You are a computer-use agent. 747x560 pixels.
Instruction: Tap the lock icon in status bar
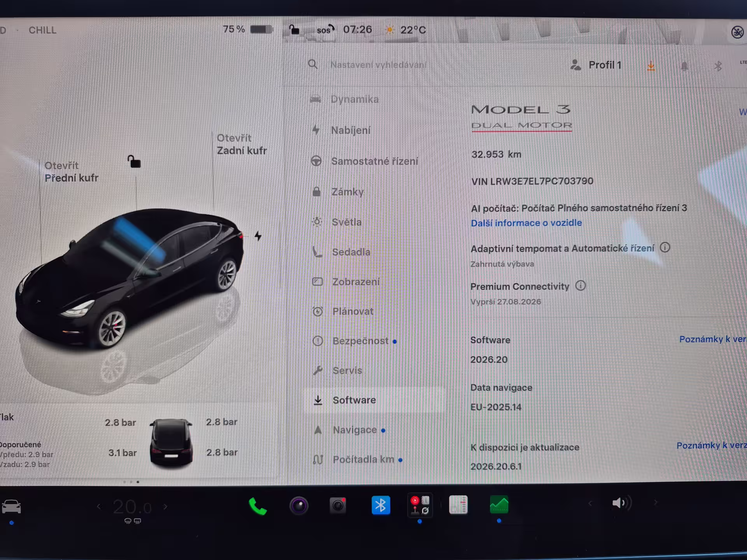[x=294, y=29]
